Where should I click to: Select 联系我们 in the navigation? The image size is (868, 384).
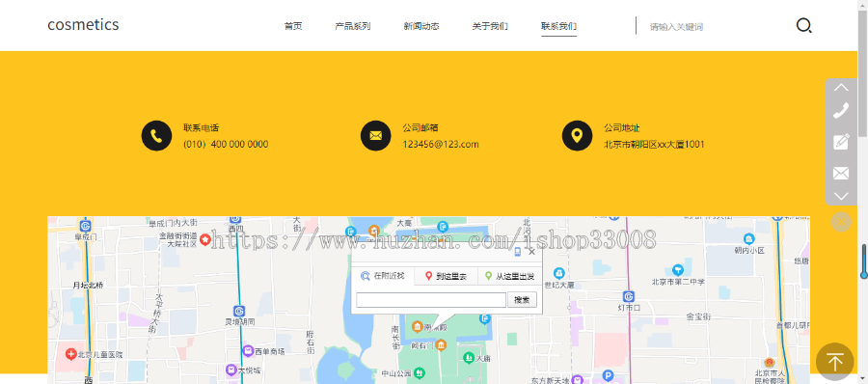tap(558, 26)
